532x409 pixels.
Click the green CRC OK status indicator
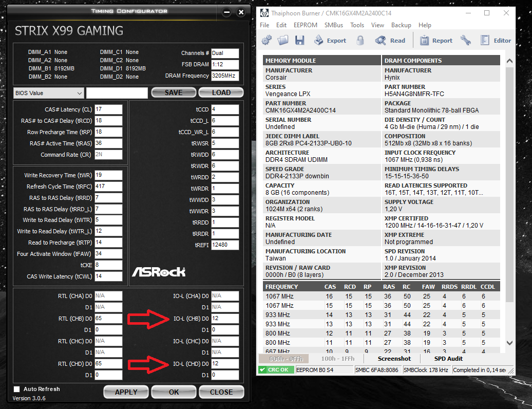point(275,369)
